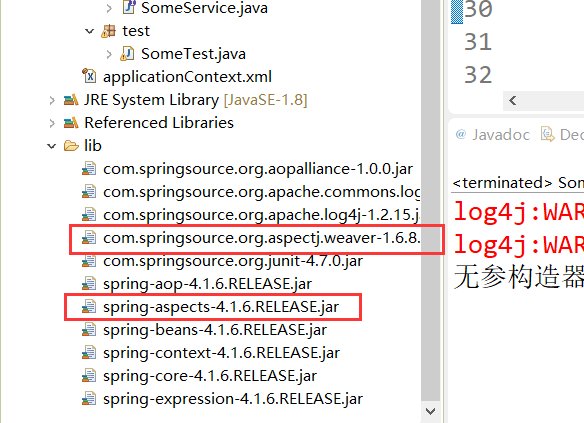Select spring-context-4.1.6.RELEASE.jar
This screenshot has width=584, height=423.
pos(221,353)
